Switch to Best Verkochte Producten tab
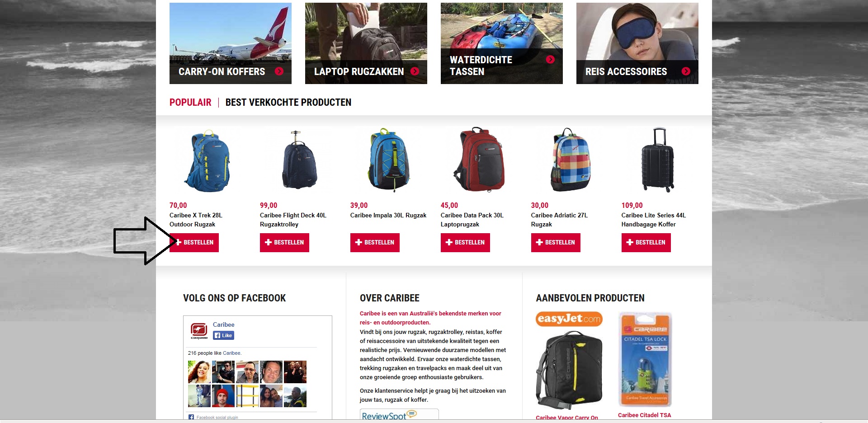The image size is (868, 423). tap(288, 103)
